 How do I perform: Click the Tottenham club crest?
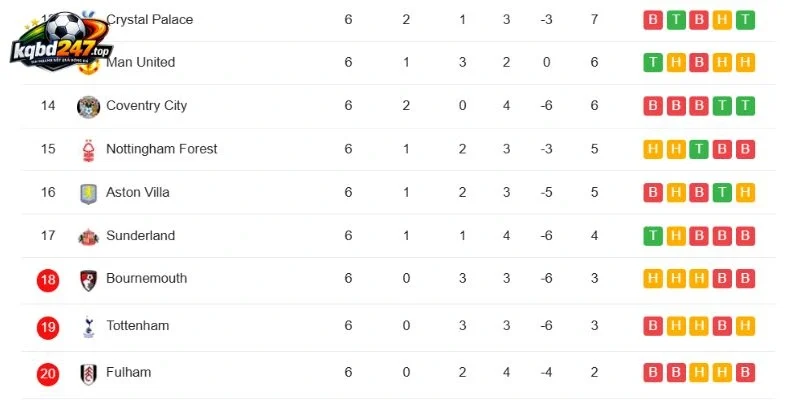[x=88, y=327]
